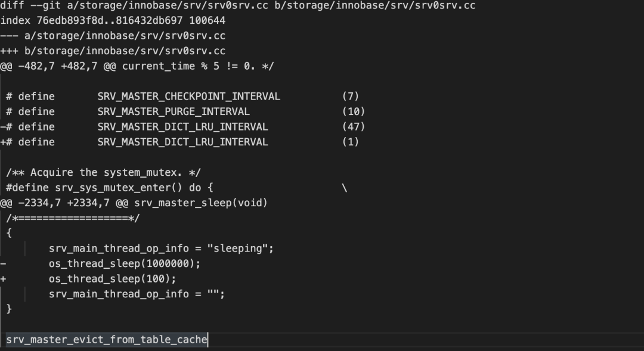Screen dimensions: 644x351
Task: Click the "sleeping" string literal
Action: (246, 249)
